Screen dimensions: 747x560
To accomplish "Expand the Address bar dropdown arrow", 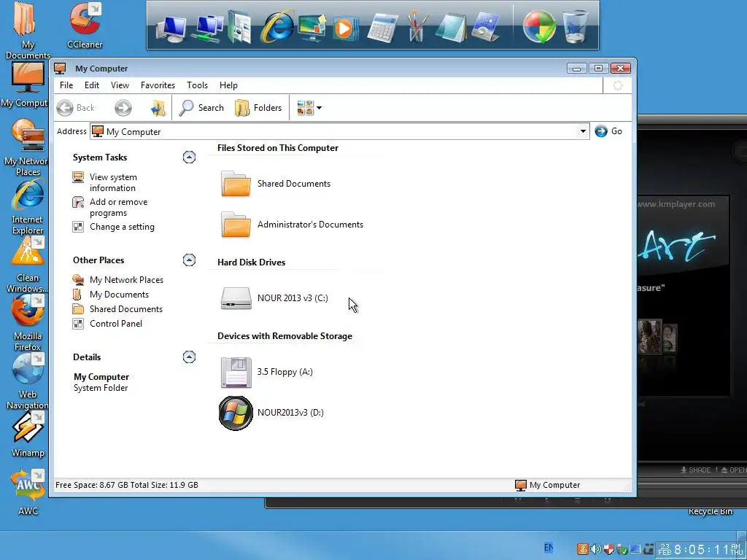I will pos(583,131).
